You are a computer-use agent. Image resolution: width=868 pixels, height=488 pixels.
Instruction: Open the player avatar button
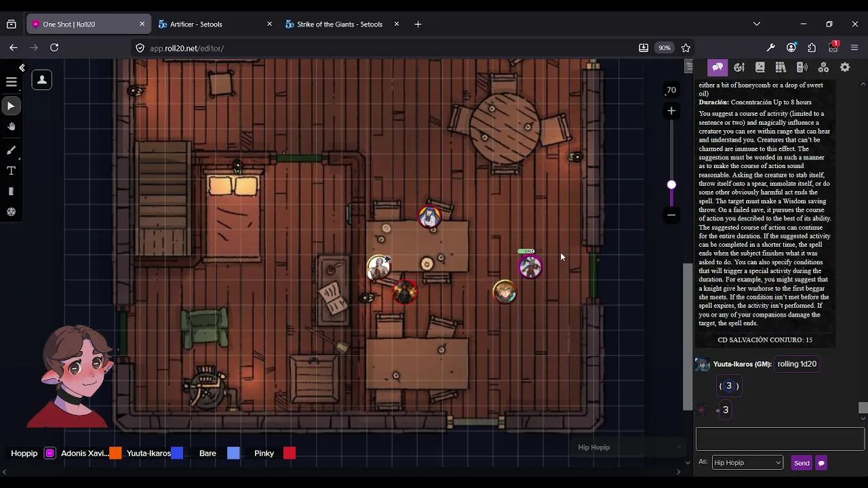tap(41, 80)
